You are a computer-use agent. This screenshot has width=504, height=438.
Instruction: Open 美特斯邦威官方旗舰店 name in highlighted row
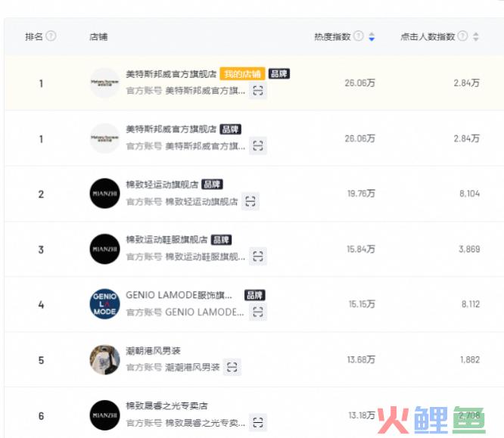click(x=171, y=74)
